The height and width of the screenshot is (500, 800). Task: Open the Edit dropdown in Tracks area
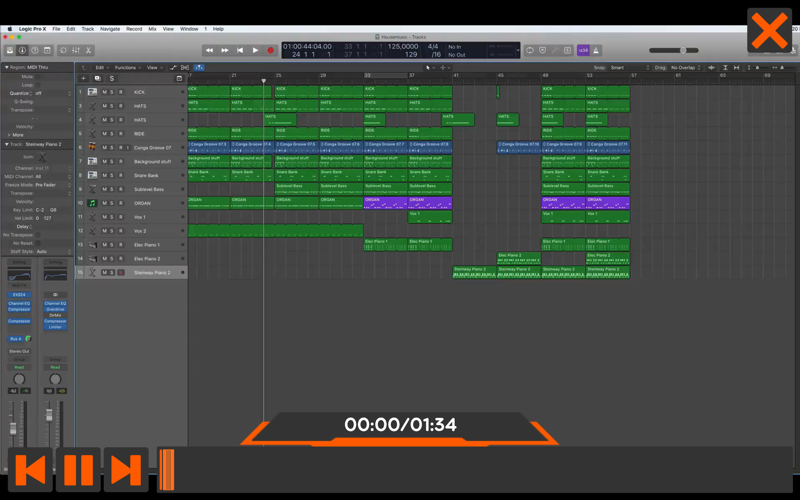(101, 67)
